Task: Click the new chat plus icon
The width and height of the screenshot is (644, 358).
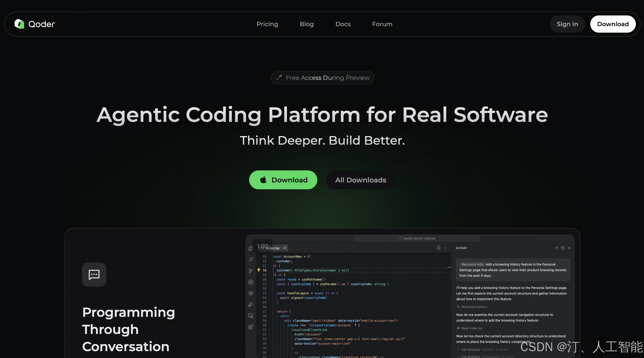Action: point(556,248)
